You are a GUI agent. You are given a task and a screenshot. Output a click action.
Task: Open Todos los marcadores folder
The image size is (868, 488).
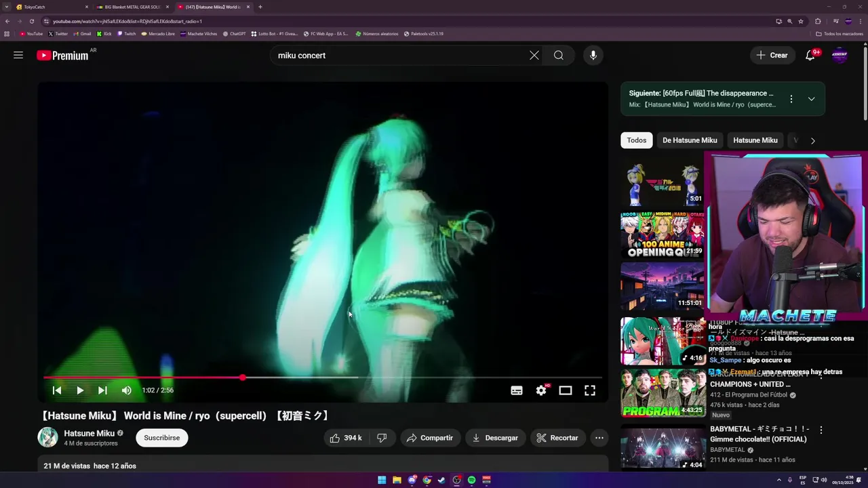pos(840,33)
